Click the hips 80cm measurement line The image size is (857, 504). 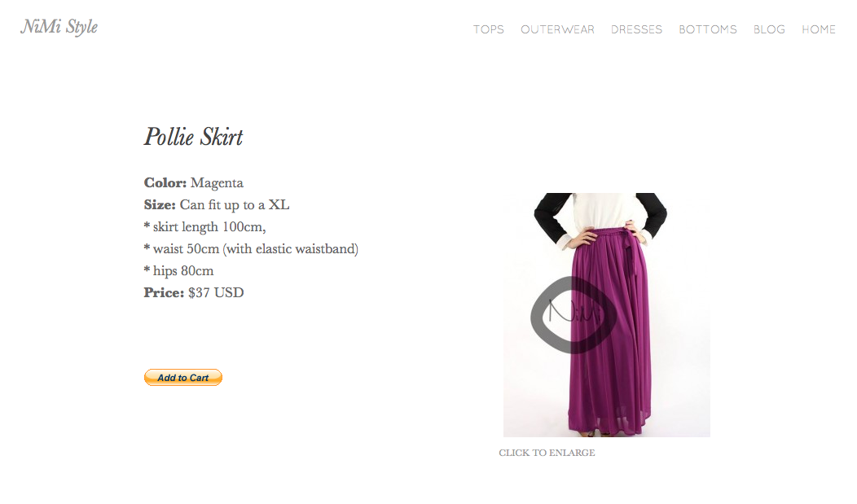[x=178, y=271]
